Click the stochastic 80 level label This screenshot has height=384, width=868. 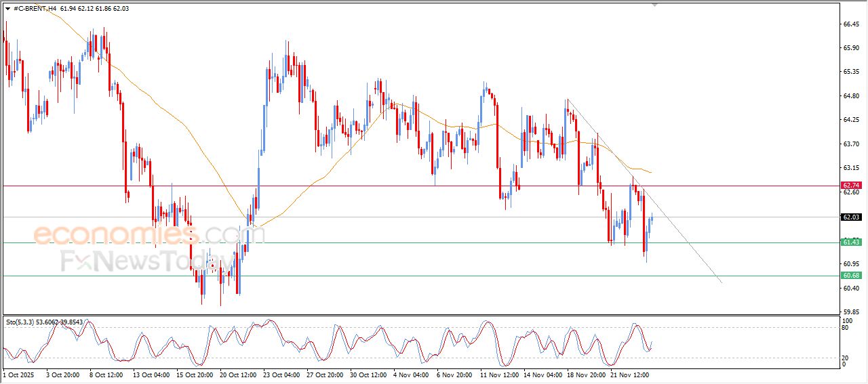845,328
